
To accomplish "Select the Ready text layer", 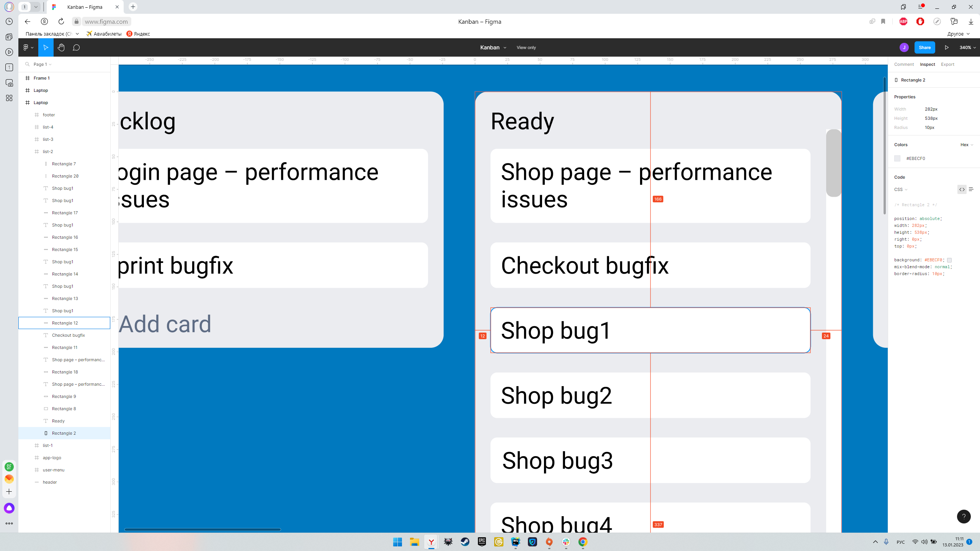I will click(64, 421).
